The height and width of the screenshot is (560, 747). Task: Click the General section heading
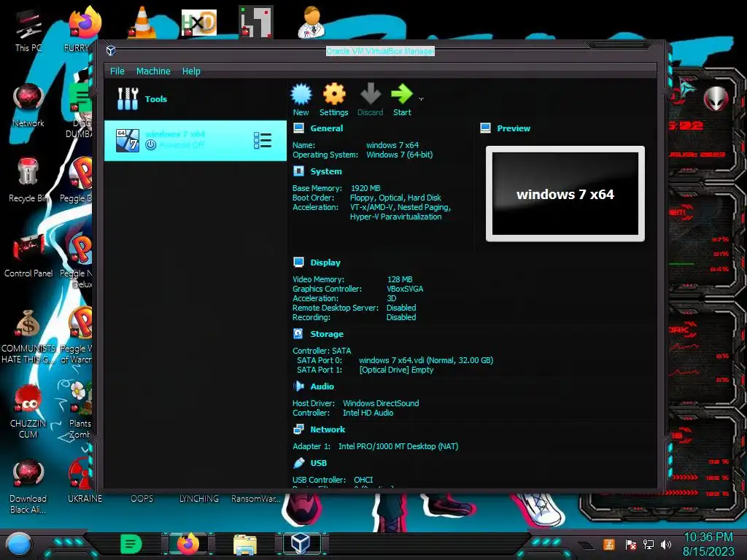pos(326,128)
